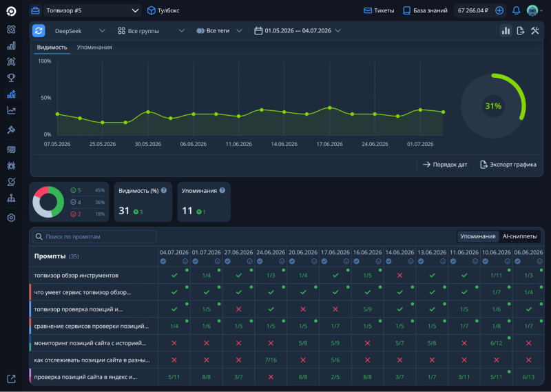Toggle check mark under 01.07.2026 column
The width and height of the screenshot is (551, 392).
point(196,261)
